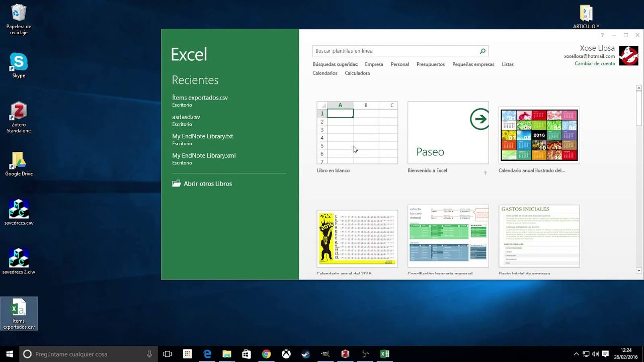Open the Action Center notifications icon
Screen dimensions: 644x362
605,354
